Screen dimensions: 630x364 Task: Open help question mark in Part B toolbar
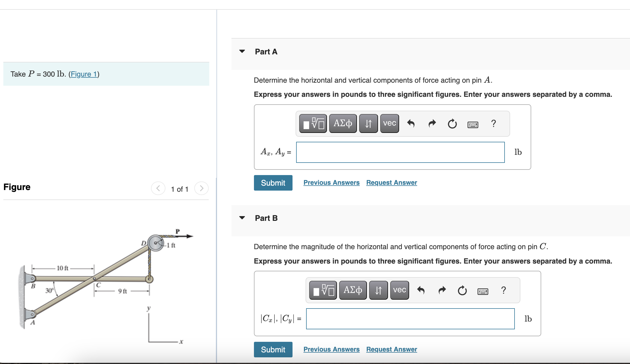[x=503, y=290]
